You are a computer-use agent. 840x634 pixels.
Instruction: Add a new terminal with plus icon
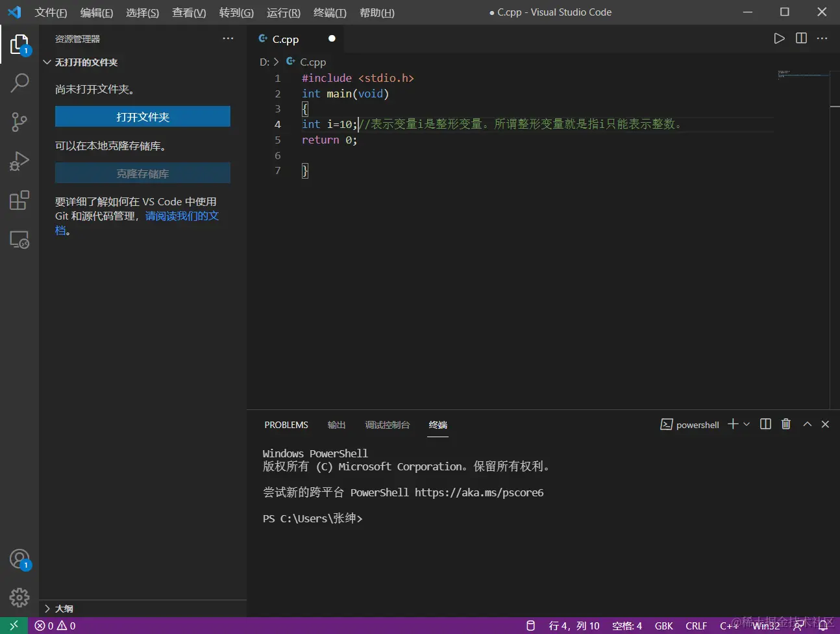tap(733, 424)
